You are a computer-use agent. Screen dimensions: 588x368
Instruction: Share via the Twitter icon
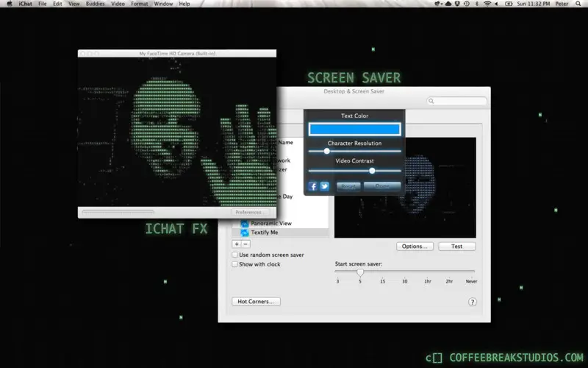pyautogui.click(x=324, y=186)
